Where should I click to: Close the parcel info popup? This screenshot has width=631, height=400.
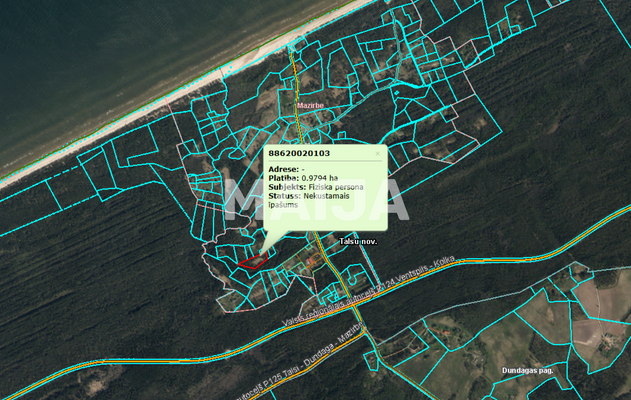[x=378, y=154]
